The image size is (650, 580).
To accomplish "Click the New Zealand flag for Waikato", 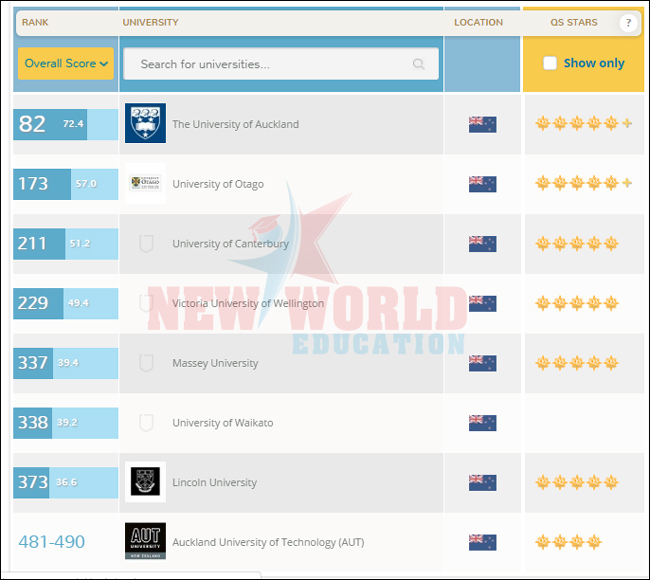I will [483, 423].
